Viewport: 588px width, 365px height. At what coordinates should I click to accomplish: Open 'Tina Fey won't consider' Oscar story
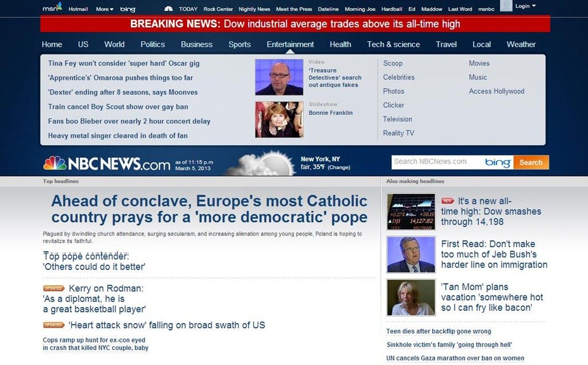123,63
